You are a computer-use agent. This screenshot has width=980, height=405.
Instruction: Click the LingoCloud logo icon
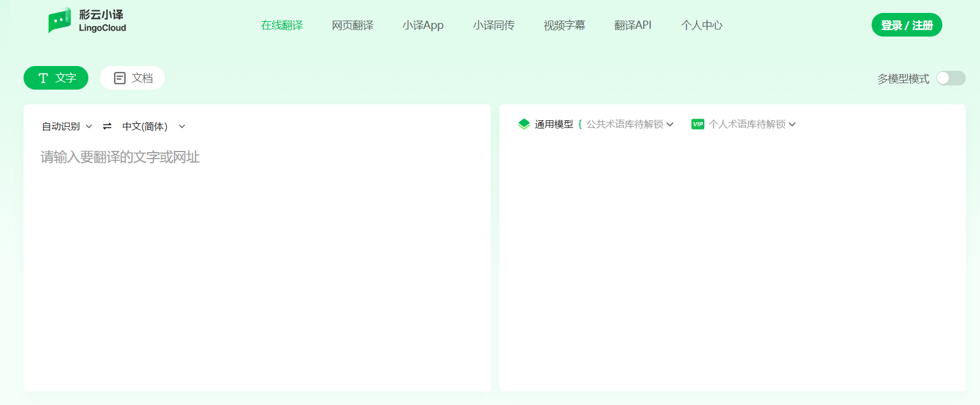pyautogui.click(x=59, y=21)
